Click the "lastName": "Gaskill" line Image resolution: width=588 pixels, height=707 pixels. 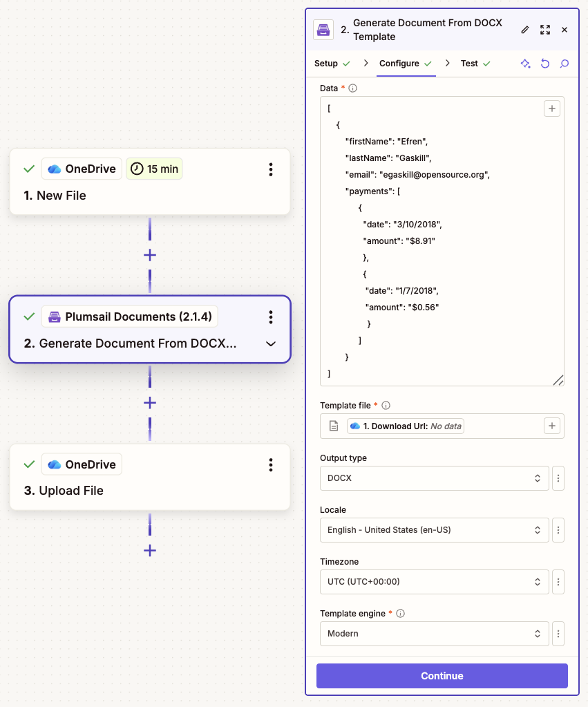click(x=388, y=158)
